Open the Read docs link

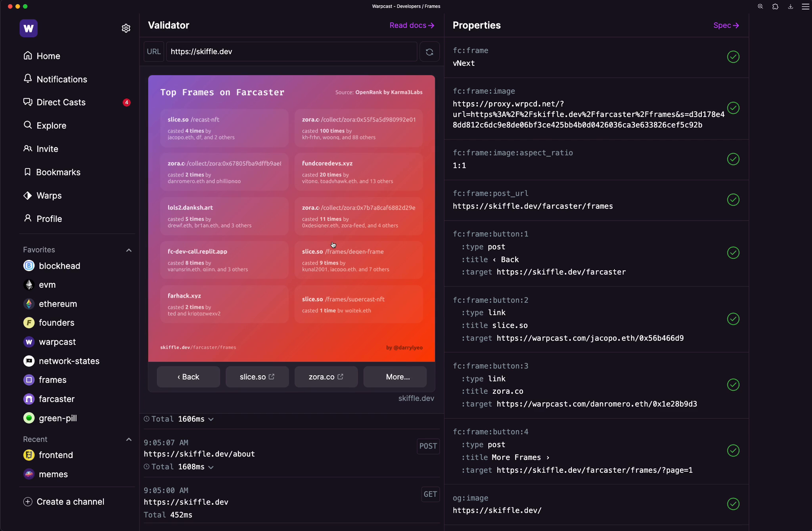(x=412, y=25)
